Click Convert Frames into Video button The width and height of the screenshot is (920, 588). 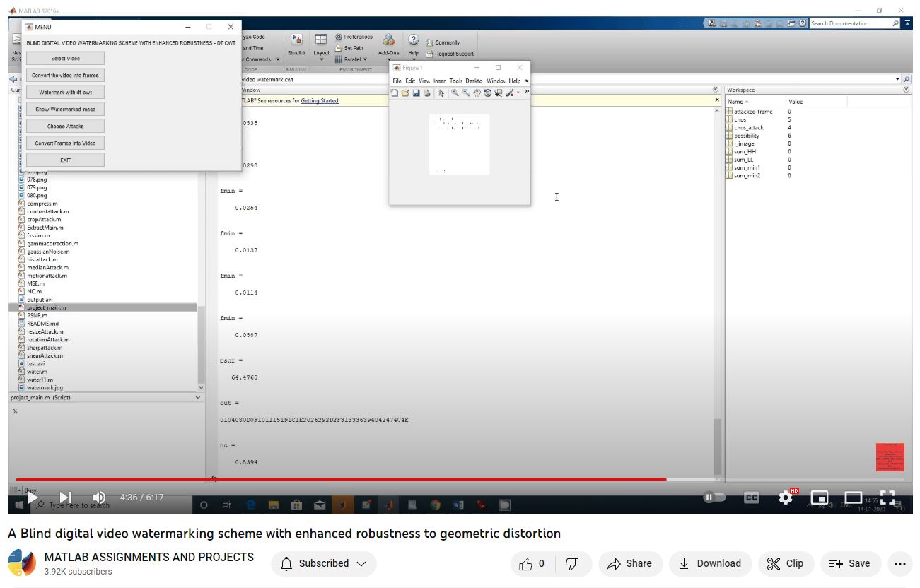click(65, 143)
